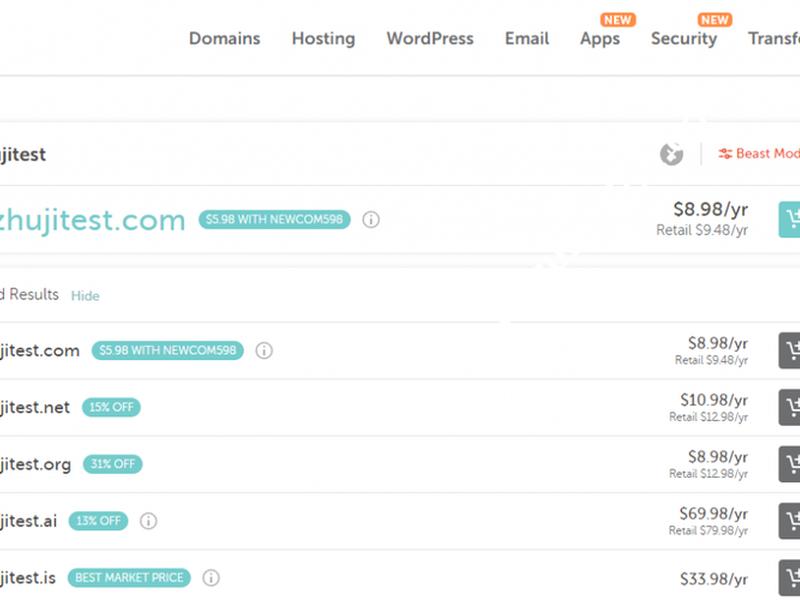Enable Beast Mode search
Viewport: 800px width, 600px height.
point(759,154)
